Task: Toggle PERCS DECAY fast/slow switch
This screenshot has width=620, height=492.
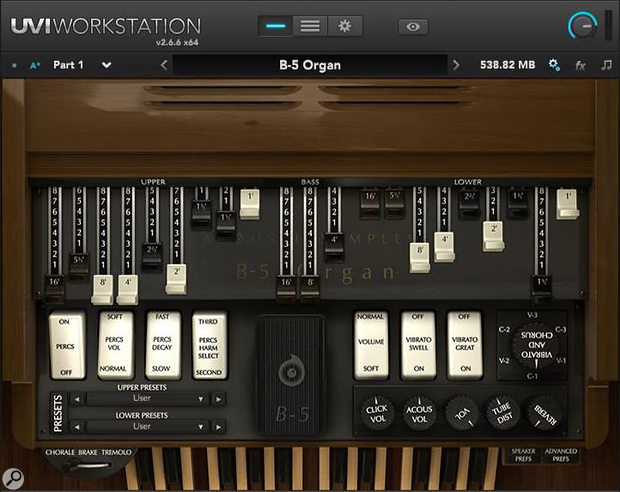Action: tap(163, 345)
